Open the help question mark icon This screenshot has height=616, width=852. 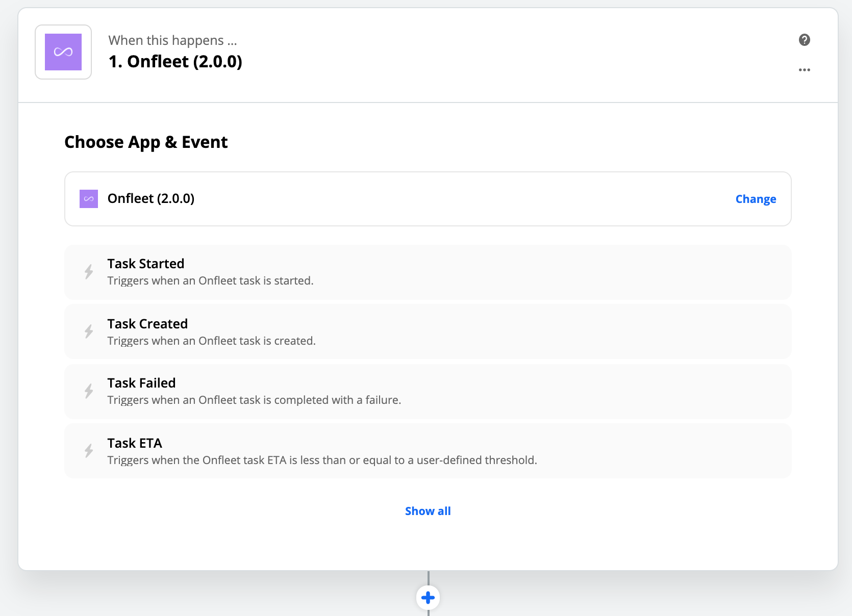coord(805,40)
